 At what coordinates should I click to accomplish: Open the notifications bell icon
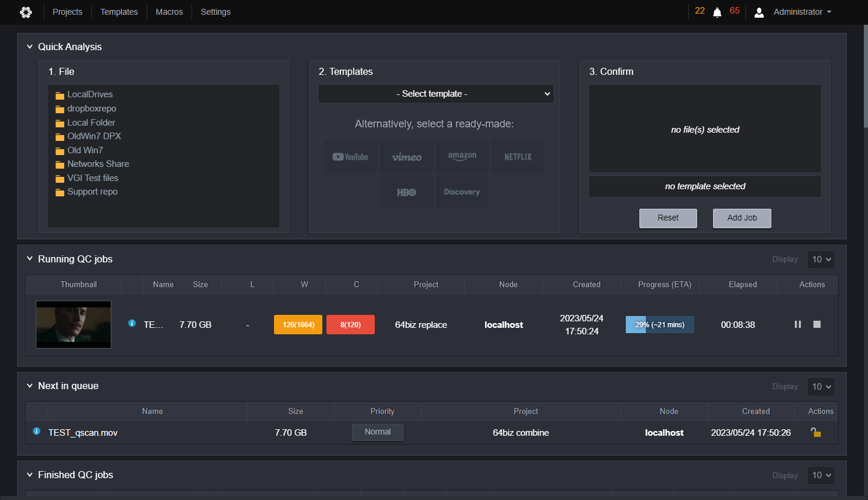tap(717, 12)
